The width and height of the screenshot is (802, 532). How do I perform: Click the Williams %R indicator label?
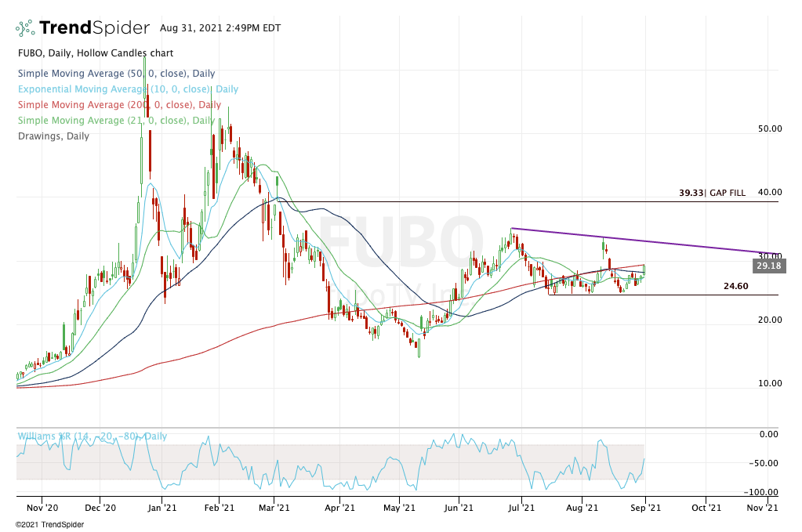(x=92, y=436)
